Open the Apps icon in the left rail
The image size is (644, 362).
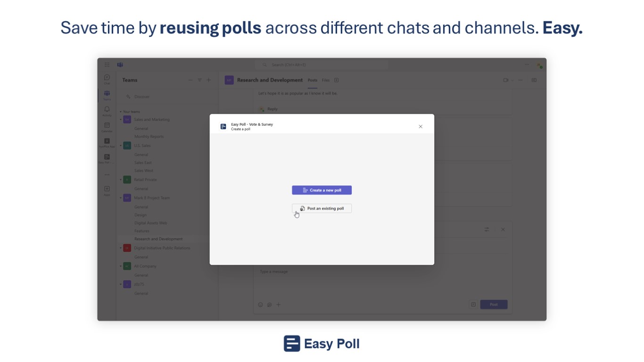click(x=107, y=190)
